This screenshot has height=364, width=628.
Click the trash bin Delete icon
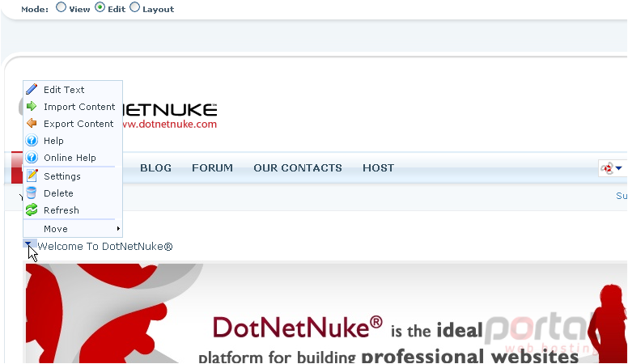[32, 193]
